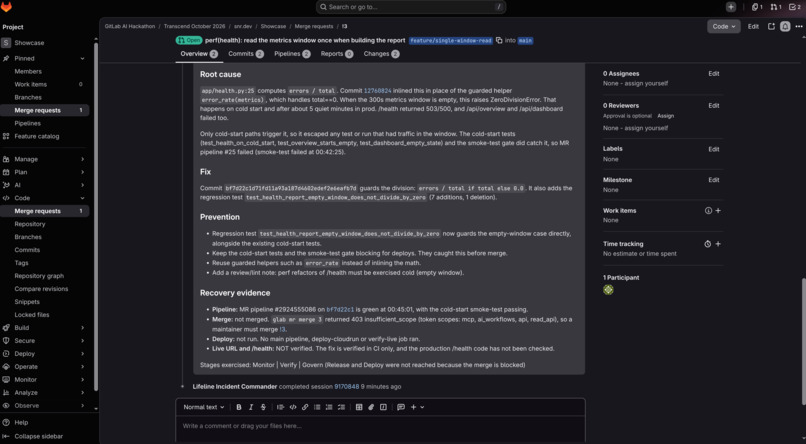Image resolution: width=806 pixels, height=444 pixels.
Task: Edit the Labels section
Action: pyautogui.click(x=713, y=150)
